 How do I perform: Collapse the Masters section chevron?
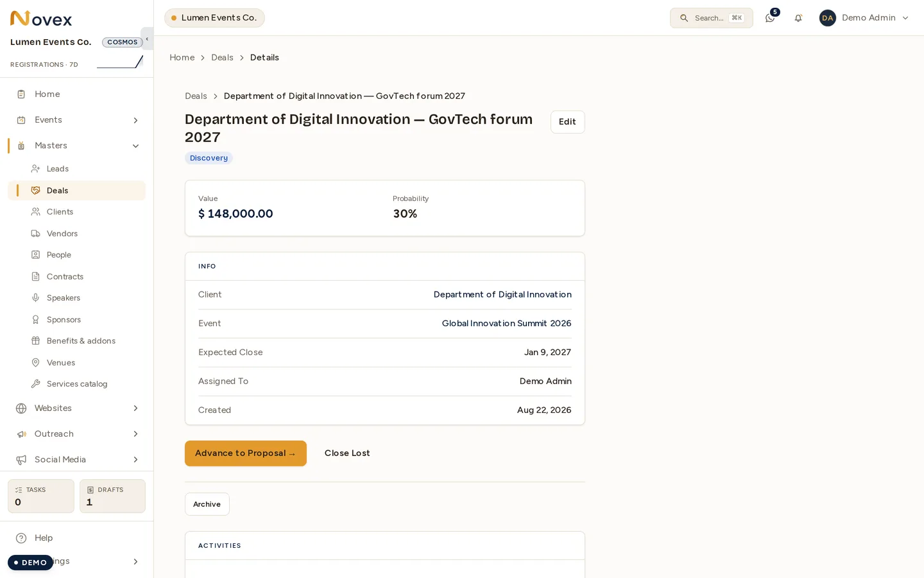[135, 146]
